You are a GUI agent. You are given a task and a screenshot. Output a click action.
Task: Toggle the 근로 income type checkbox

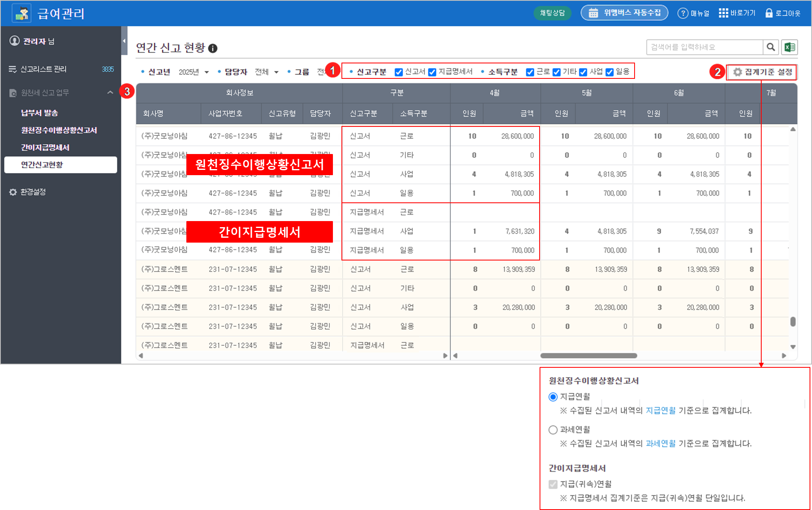[x=530, y=72]
